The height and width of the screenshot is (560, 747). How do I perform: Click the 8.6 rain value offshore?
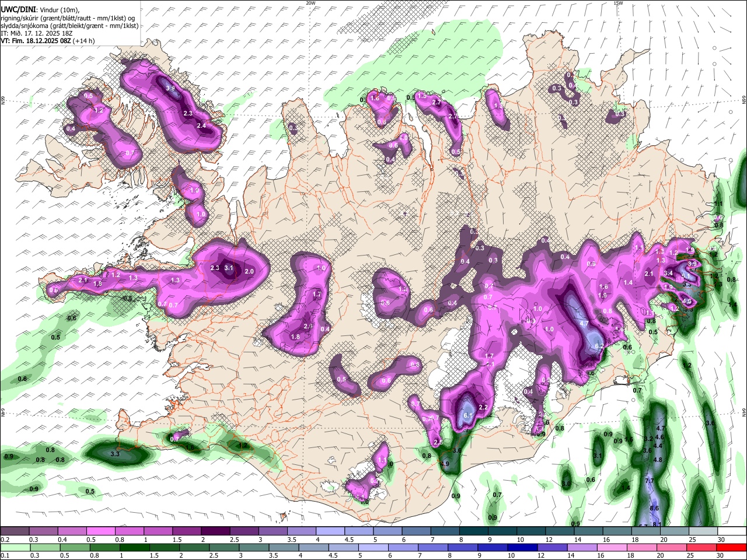tap(654, 509)
